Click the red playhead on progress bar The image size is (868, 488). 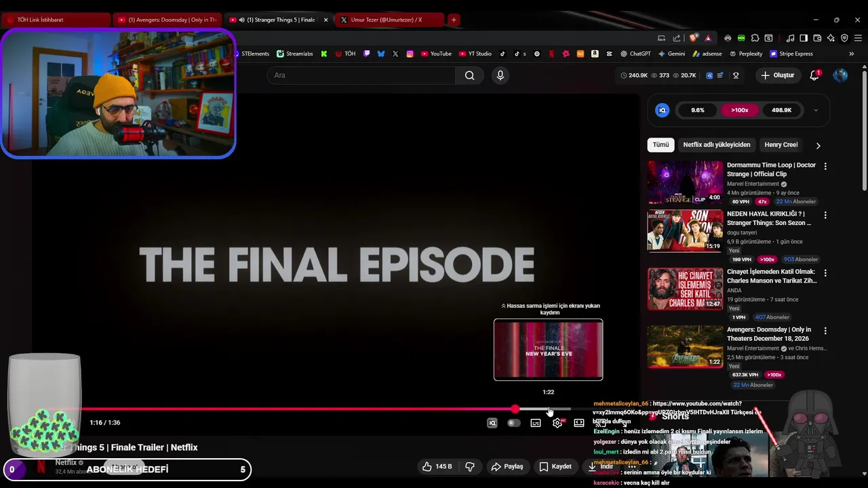[515, 409]
